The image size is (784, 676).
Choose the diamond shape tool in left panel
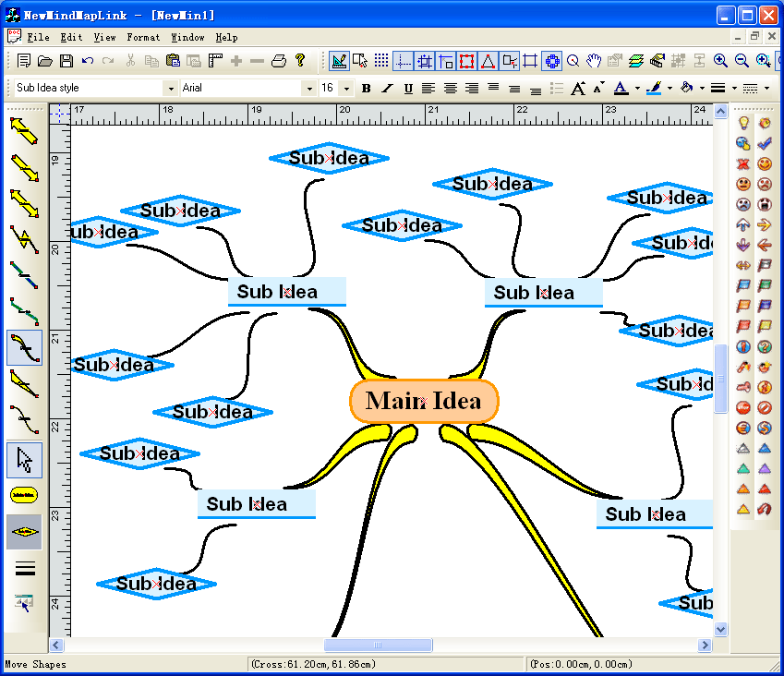pos(24,532)
